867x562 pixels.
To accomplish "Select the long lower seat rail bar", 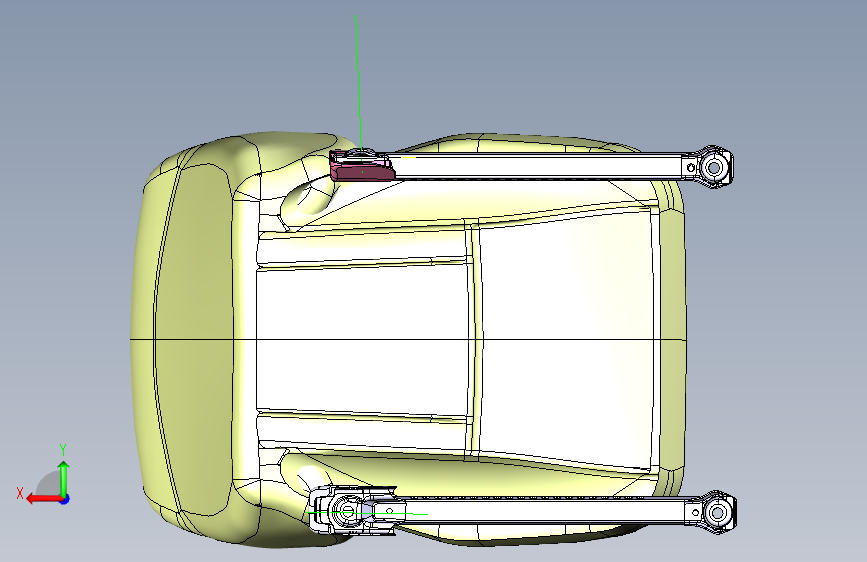I will (545, 510).
